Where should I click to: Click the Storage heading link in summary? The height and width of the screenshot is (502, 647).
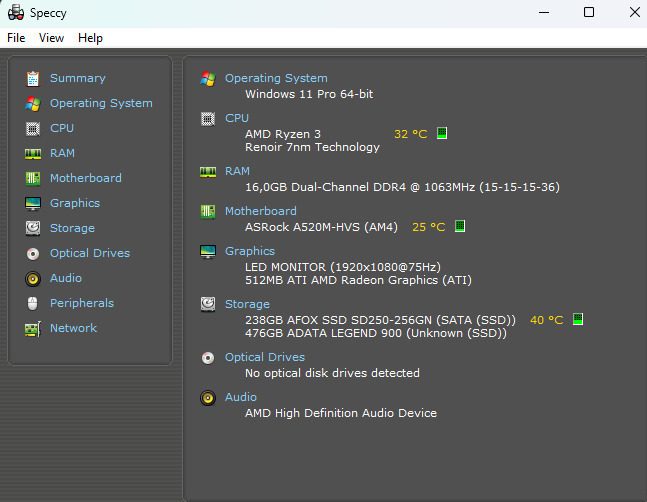pos(247,304)
